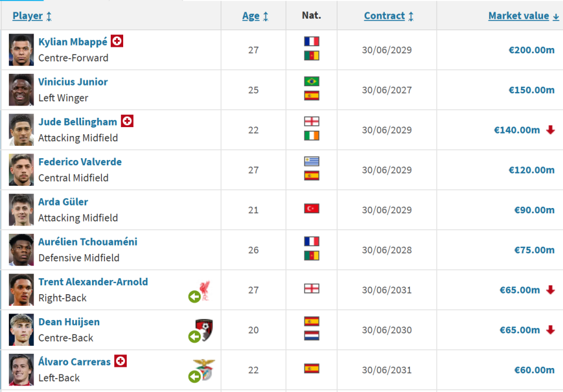Click Álvaro Carreras' injury cross icon
The height and width of the screenshot is (392, 563).
[x=120, y=361]
